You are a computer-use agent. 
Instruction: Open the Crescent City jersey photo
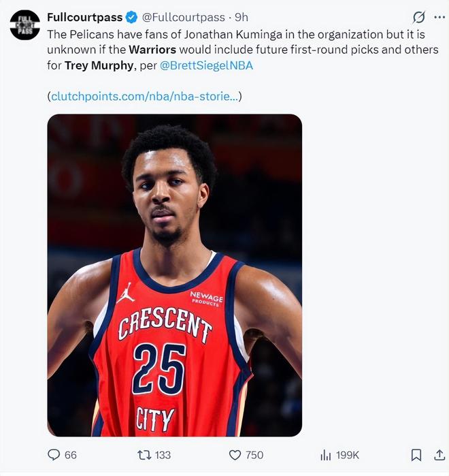click(175, 275)
